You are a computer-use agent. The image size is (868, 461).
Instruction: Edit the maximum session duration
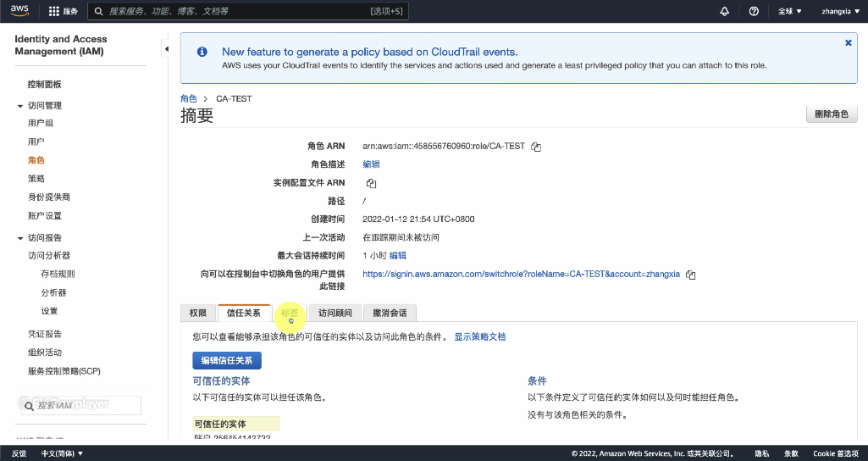pos(397,255)
